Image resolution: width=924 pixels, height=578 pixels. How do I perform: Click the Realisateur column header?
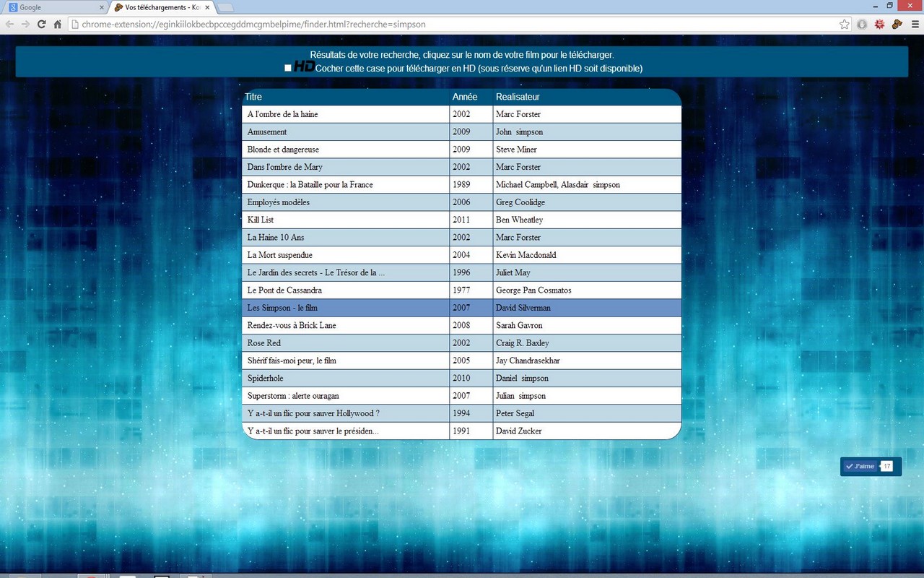pos(518,97)
